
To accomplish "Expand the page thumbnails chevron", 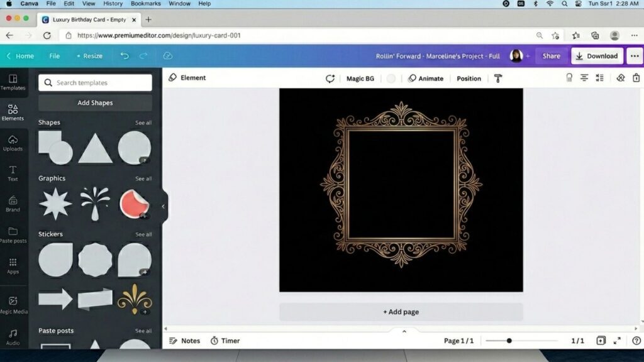I will tap(404, 331).
